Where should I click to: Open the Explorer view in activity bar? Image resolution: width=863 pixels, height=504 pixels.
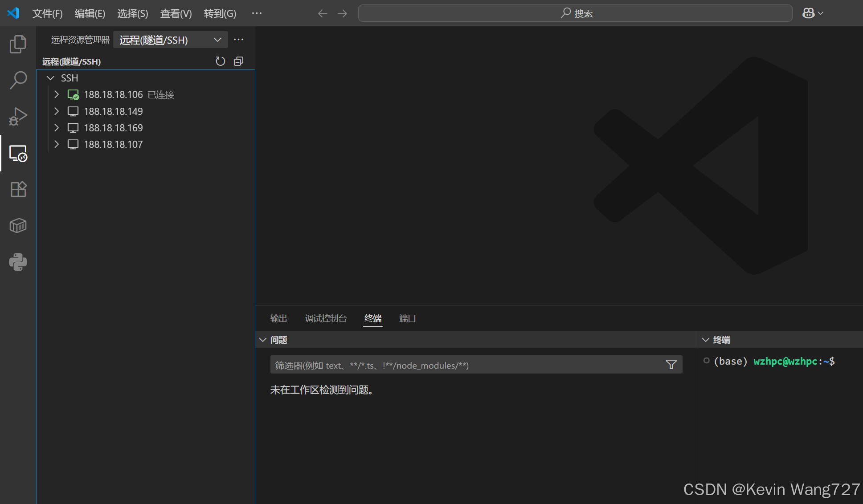(18, 44)
